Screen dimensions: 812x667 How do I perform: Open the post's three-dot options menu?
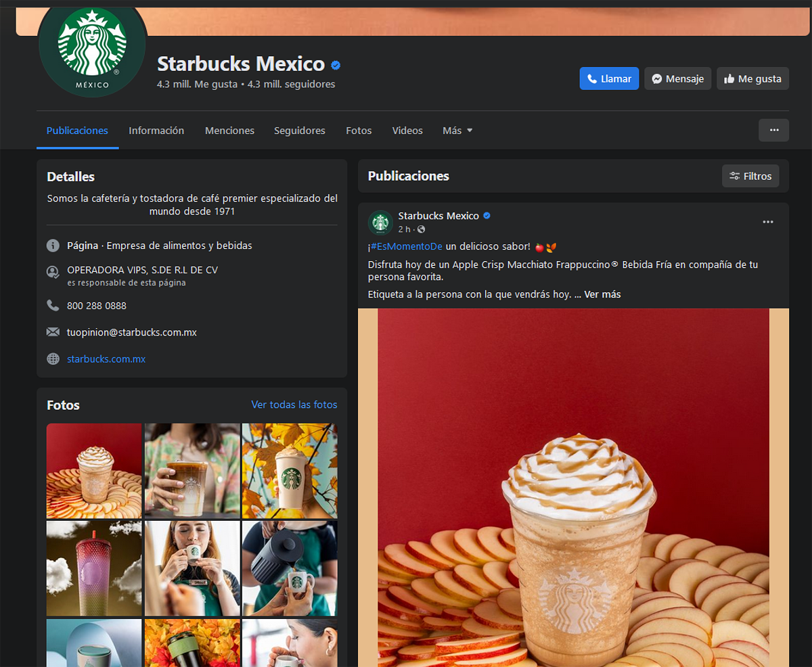pyautogui.click(x=768, y=222)
